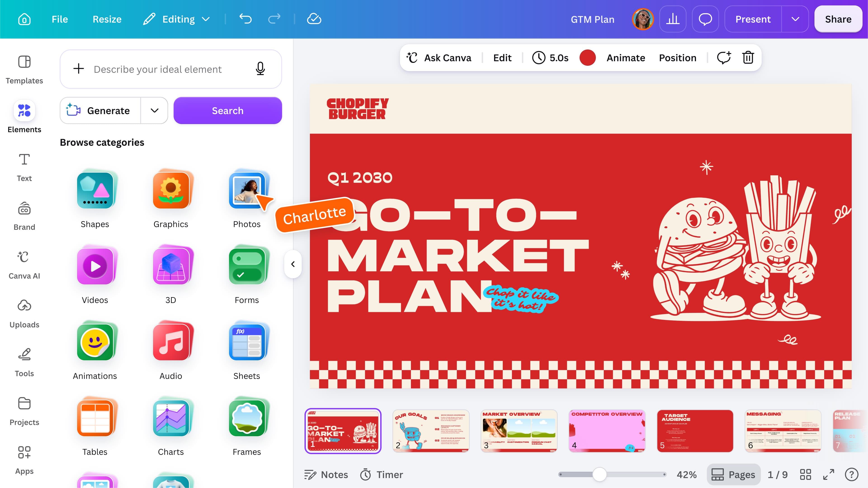Undo the last action
Image resolution: width=868 pixels, height=488 pixels.
click(x=245, y=19)
